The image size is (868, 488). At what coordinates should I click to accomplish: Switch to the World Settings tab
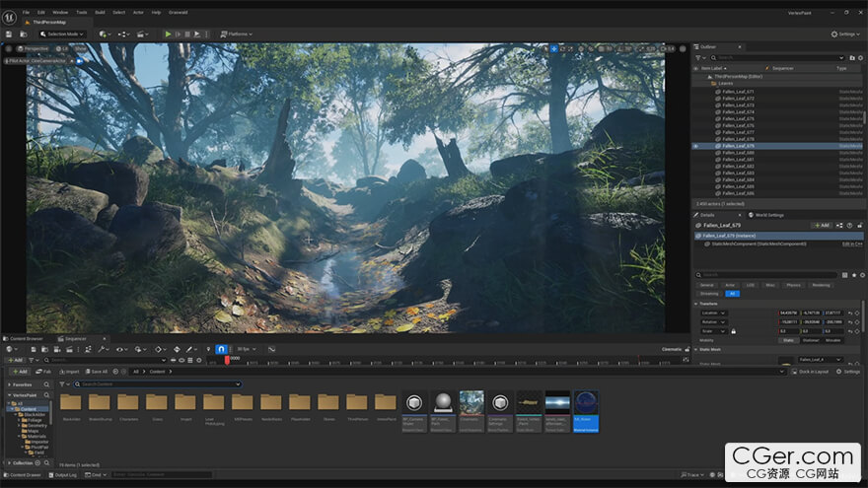pyautogui.click(x=767, y=214)
